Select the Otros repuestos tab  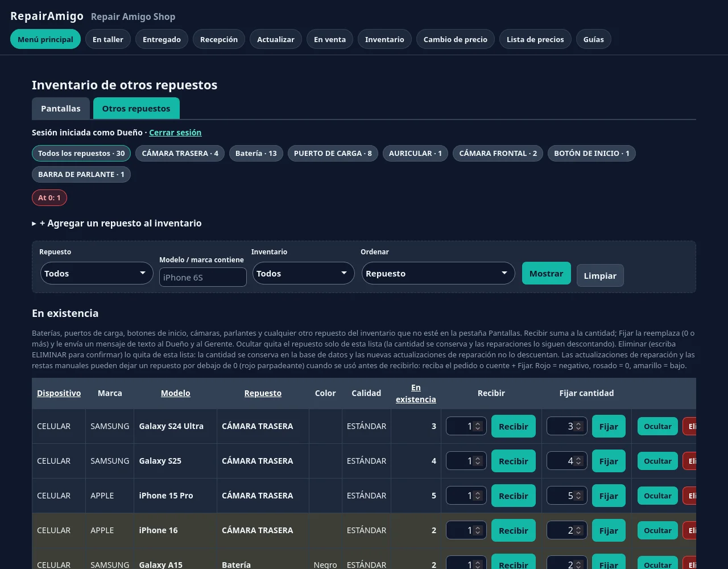coord(136,108)
